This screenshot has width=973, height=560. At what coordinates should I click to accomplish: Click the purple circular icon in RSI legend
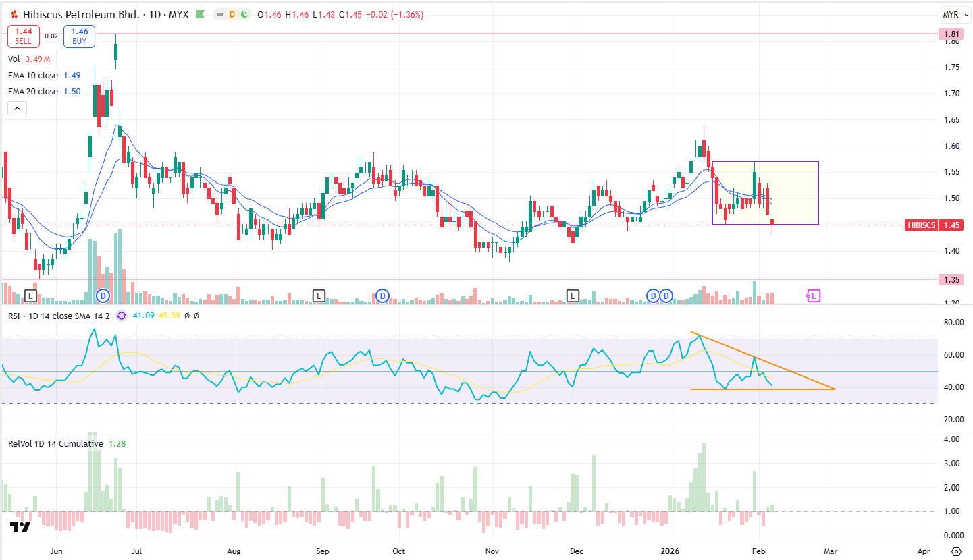(x=122, y=315)
